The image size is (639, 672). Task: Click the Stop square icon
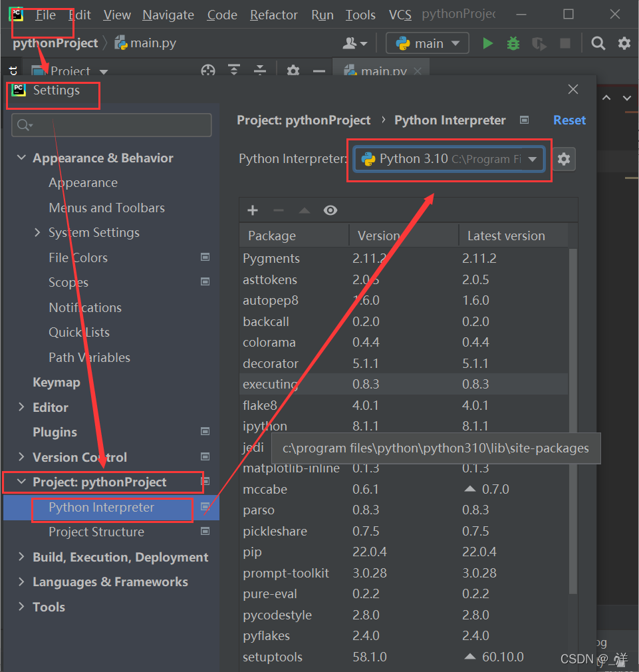pyautogui.click(x=565, y=43)
